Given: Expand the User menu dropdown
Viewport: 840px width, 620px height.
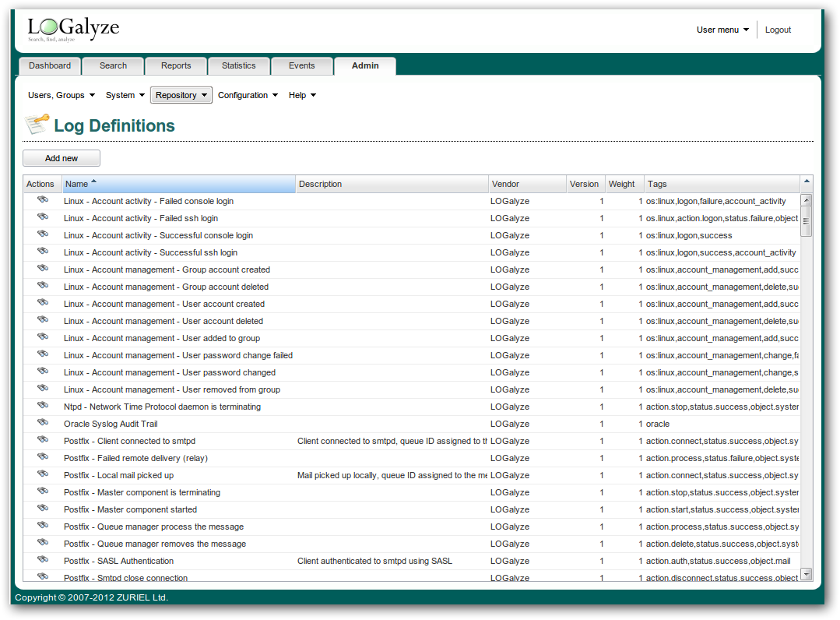Looking at the screenshot, I should point(722,30).
